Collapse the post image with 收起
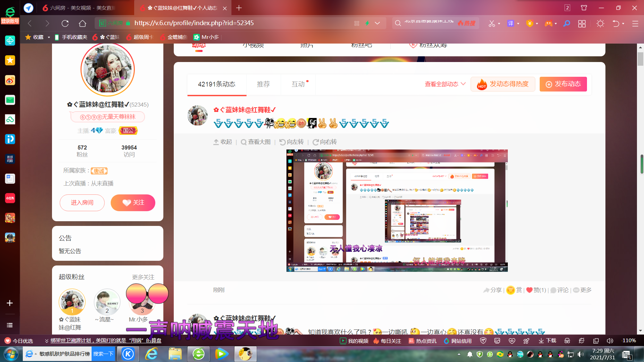 [223, 142]
